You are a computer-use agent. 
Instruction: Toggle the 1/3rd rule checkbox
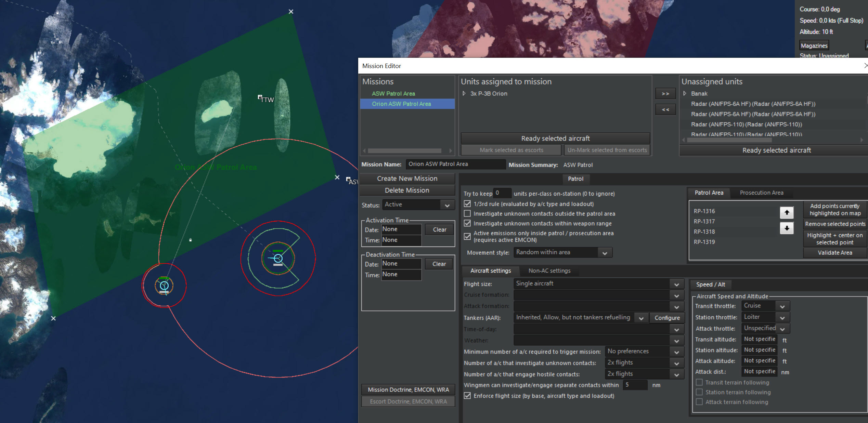click(467, 204)
